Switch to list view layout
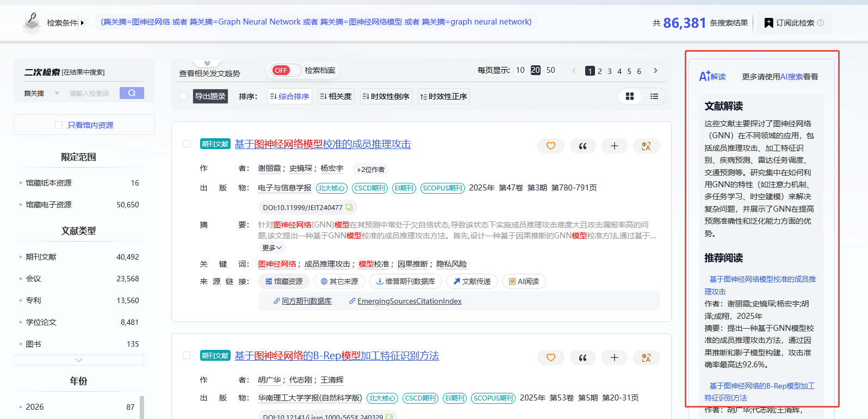 click(654, 96)
